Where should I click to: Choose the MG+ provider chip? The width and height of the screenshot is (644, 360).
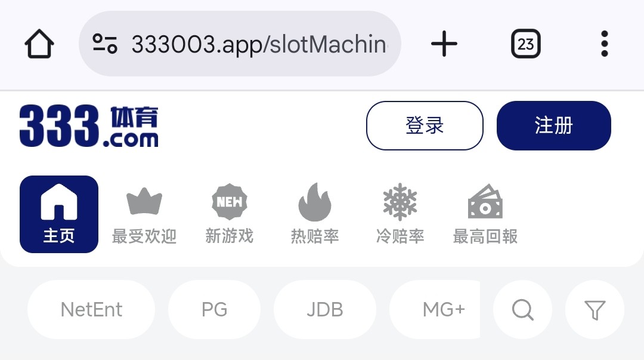(435, 309)
